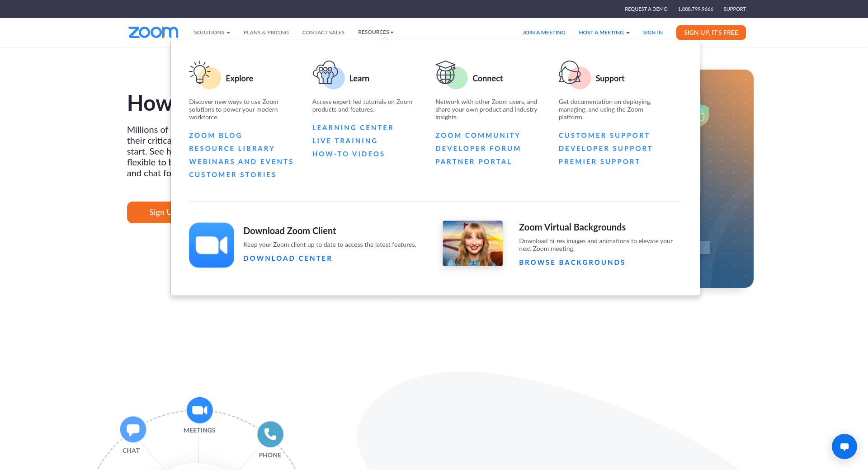Click the Learn cloud people icon
Viewport: 868px width, 470px height.
(325, 74)
